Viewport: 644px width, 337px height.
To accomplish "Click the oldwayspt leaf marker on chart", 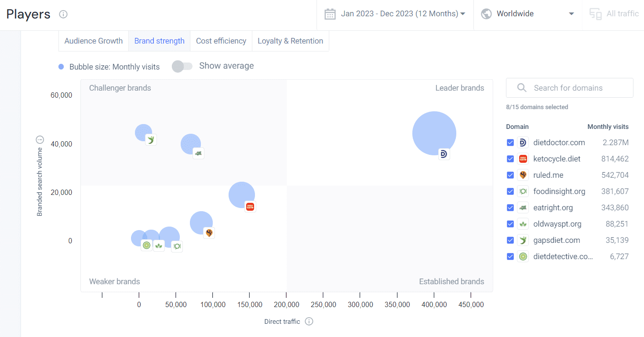I will 159,246.
